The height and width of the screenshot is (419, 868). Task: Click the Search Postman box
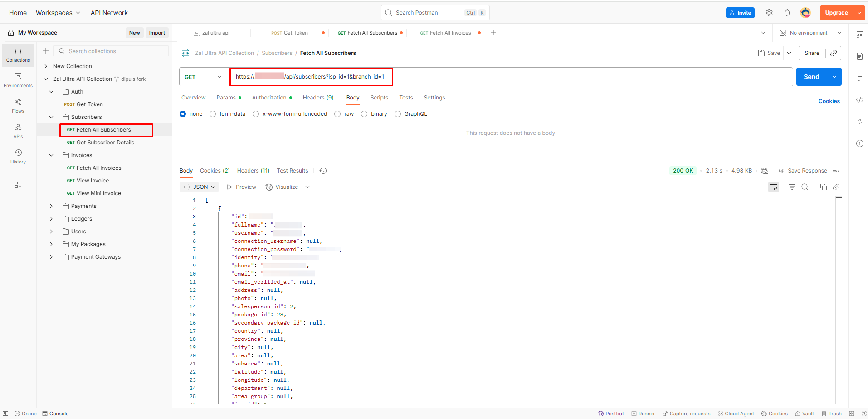tap(435, 13)
